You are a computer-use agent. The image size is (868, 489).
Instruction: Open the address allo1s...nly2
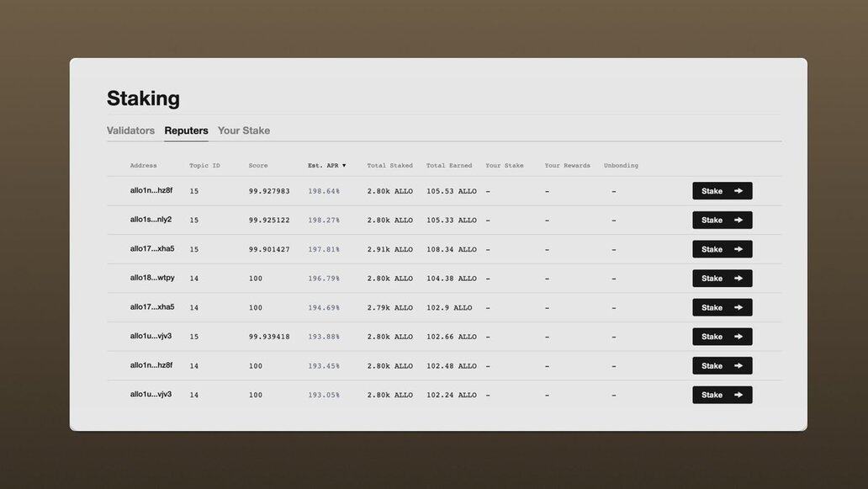click(x=151, y=220)
